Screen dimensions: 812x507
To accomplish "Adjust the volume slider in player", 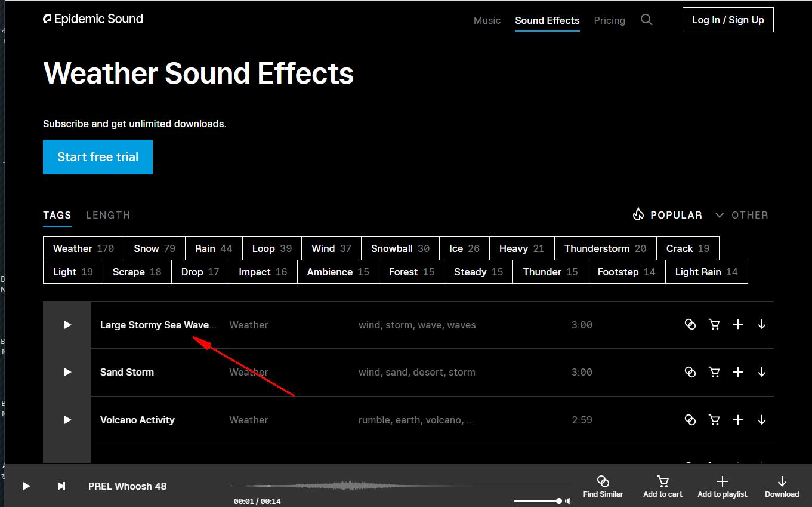I will [x=537, y=501].
